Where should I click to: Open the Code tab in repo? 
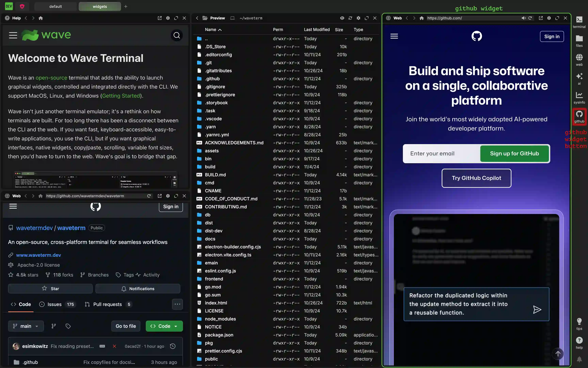click(21, 304)
